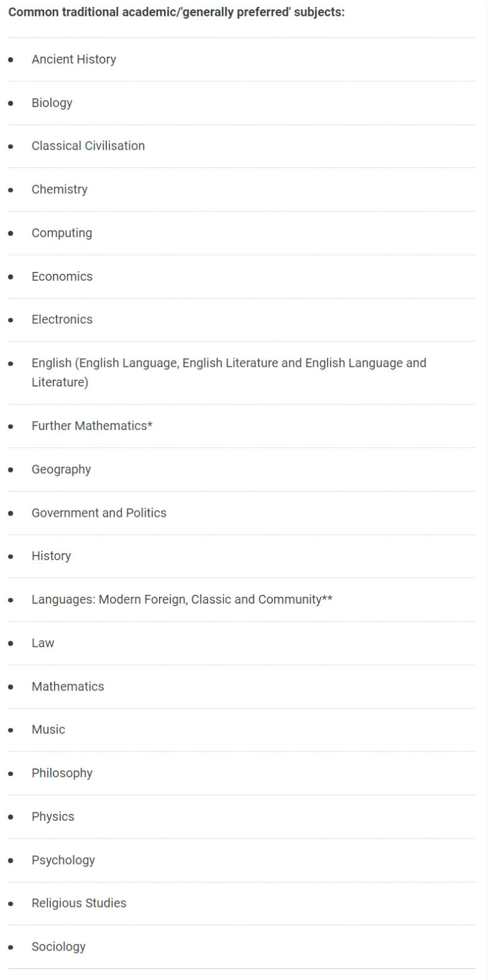The height and width of the screenshot is (980, 495).
Task: Select the Economics subject
Action: (x=62, y=276)
